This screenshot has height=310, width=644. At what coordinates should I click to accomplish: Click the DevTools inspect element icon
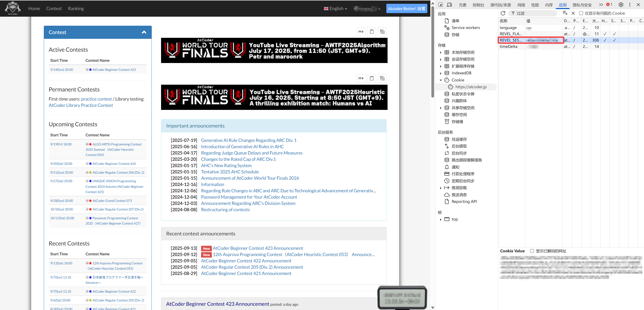pos(440,5)
